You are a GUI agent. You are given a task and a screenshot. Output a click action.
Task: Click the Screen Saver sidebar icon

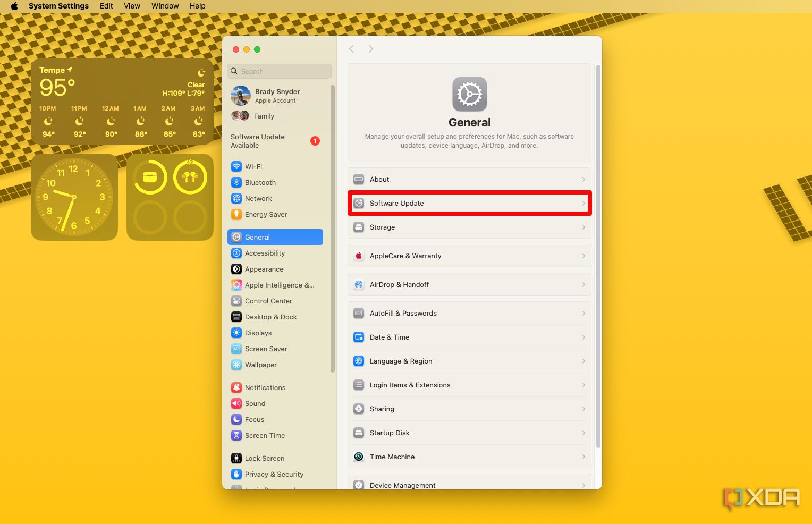236,349
